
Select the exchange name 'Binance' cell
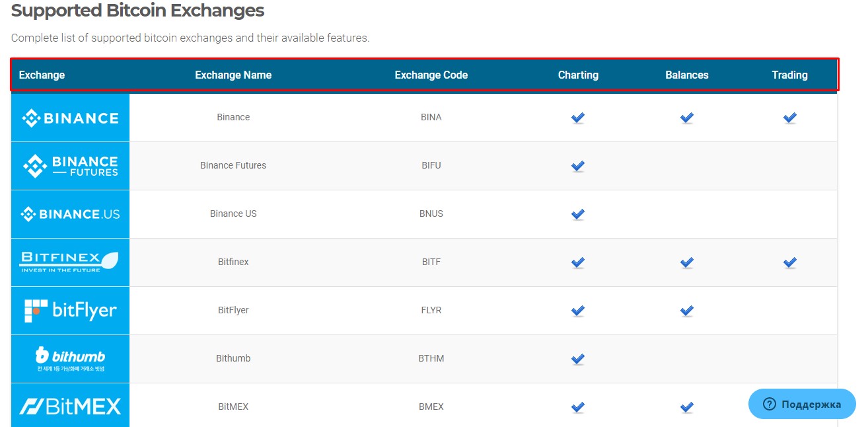tap(233, 117)
